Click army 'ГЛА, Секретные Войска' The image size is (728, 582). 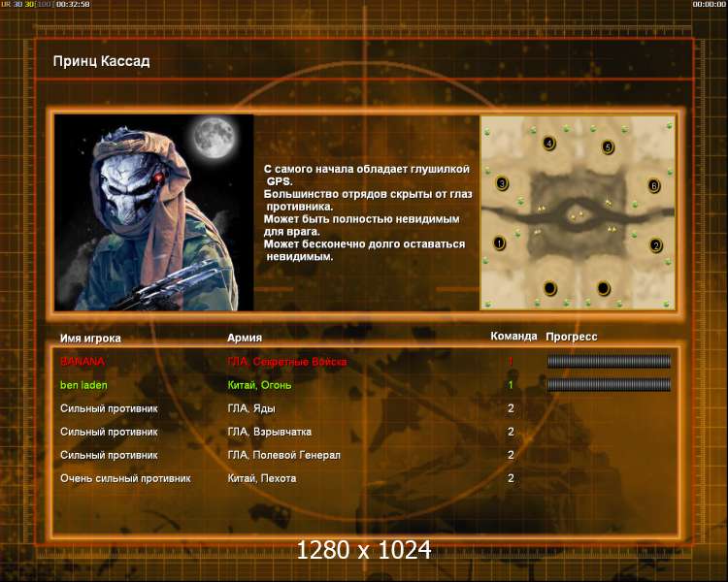287,362
